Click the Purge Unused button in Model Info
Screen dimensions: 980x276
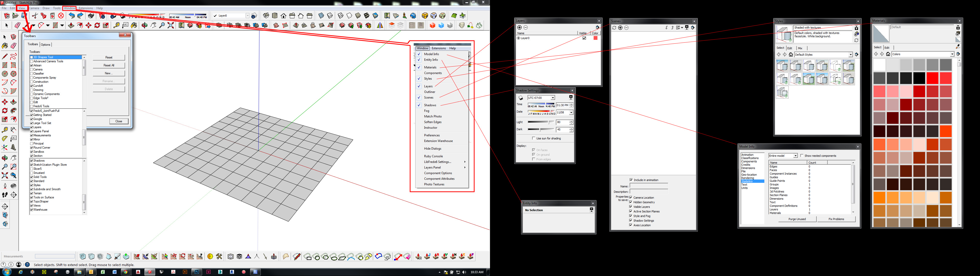(x=797, y=219)
